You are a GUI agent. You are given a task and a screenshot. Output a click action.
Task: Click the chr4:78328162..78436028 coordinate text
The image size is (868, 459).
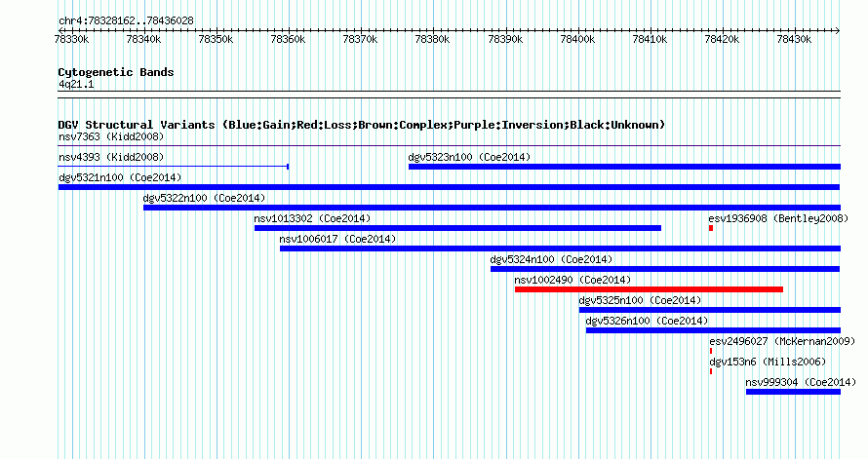(126, 21)
